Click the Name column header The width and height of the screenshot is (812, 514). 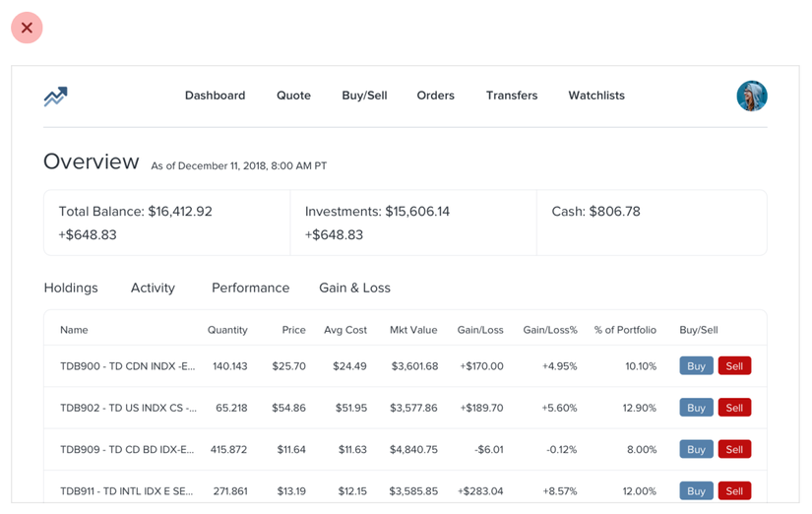click(x=74, y=330)
